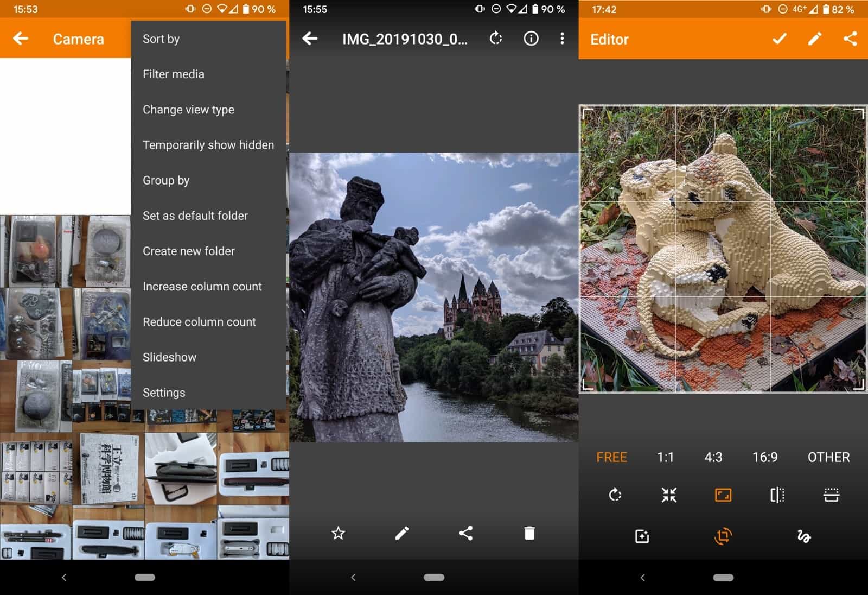Open OTHER aspect ratio options
This screenshot has width=868, height=595.
(x=828, y=457)
